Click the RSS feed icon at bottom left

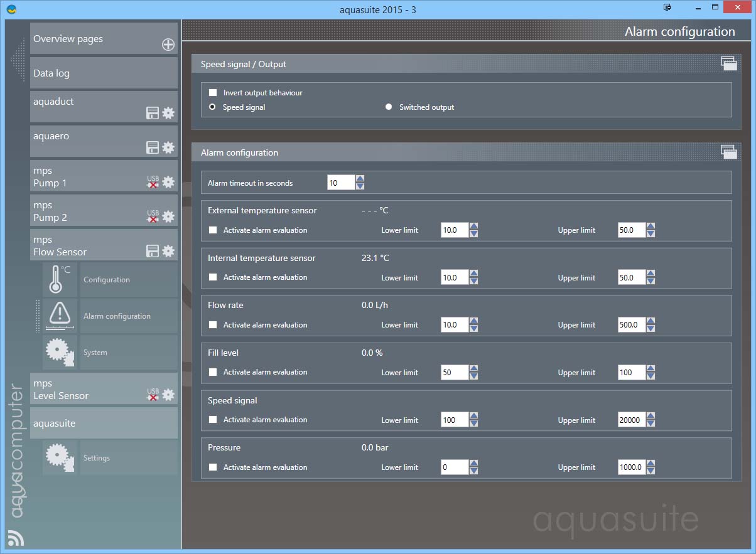[x=16, y=538]
